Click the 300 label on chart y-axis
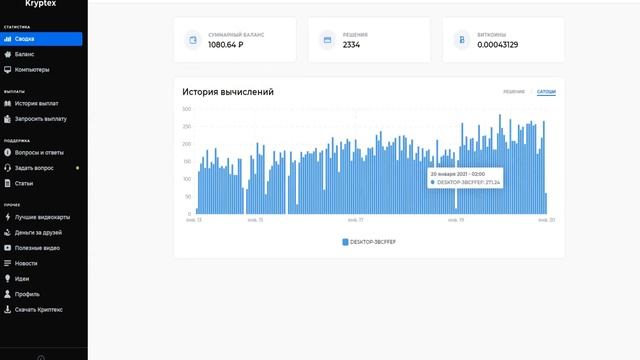Viewport: 640px width, 360px height. [187, 109]
